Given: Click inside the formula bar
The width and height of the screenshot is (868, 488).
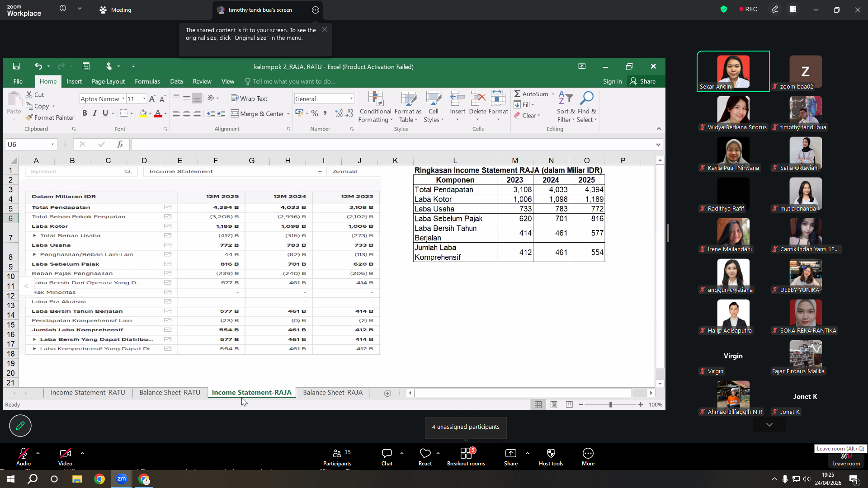Looking at the screenshot, I should (392, 145).
